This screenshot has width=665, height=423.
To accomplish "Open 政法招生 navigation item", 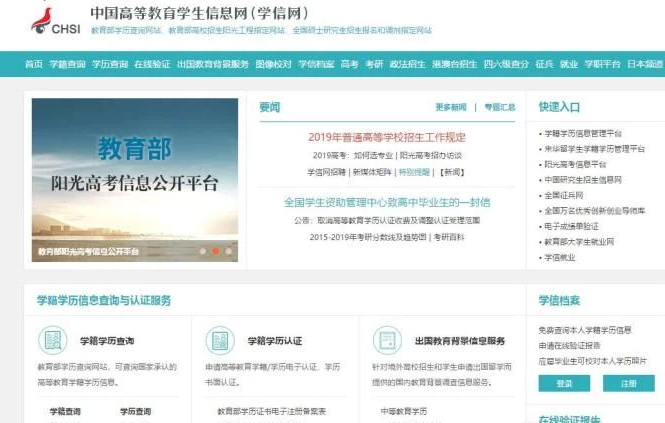I will (x=408, y=64).
